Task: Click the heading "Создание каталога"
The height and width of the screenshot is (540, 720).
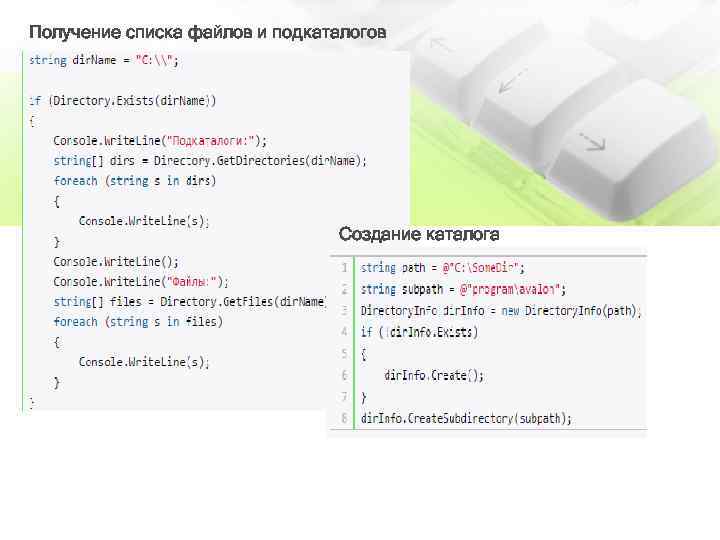Action: point(419,234)
